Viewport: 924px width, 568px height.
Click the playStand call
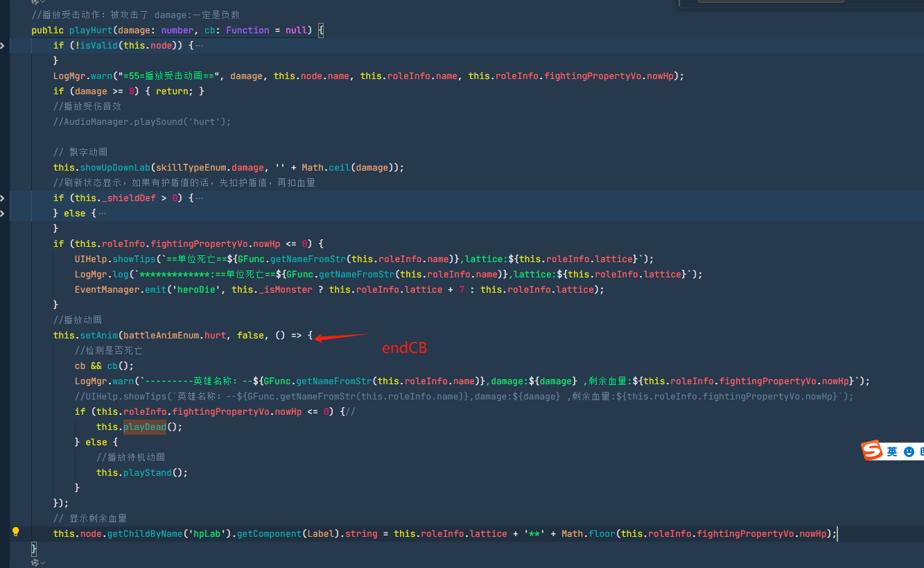pyautogui.click(x=148, y=473)
